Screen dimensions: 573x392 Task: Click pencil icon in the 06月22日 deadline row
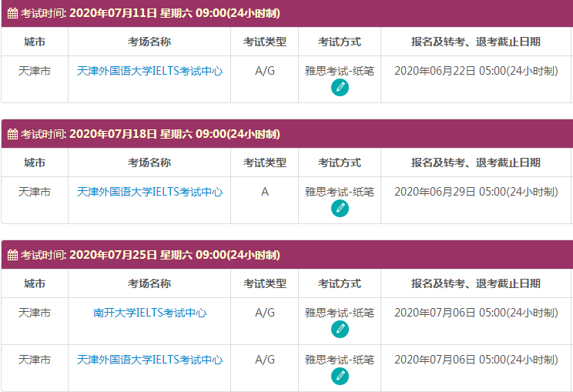[340, 88]
